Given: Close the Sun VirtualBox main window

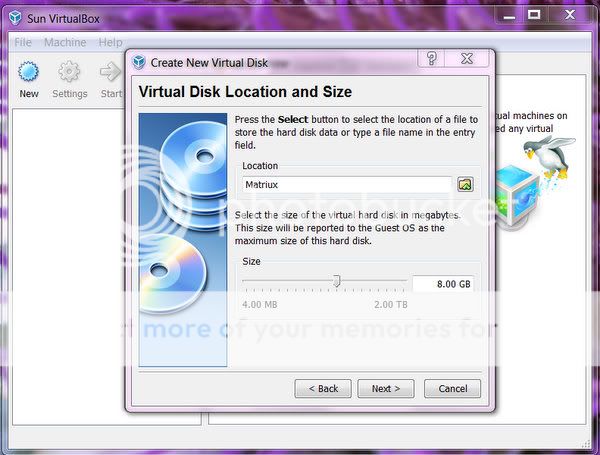Looking at the screenshot, I should (570, 15).
